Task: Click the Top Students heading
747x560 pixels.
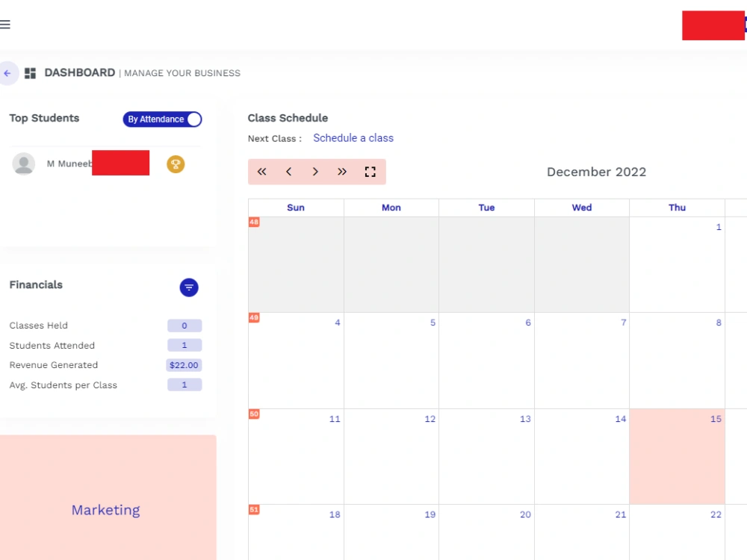Action: (x=44, y=118)
